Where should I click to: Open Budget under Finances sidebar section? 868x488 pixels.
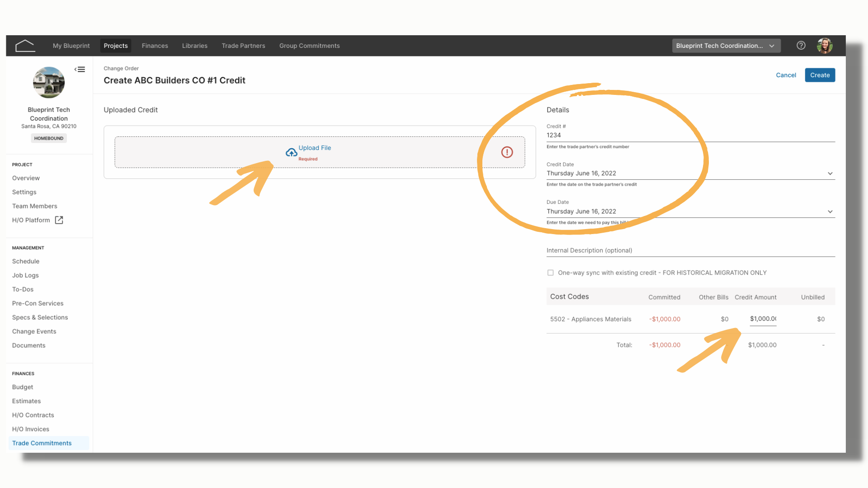click(23, 387)
